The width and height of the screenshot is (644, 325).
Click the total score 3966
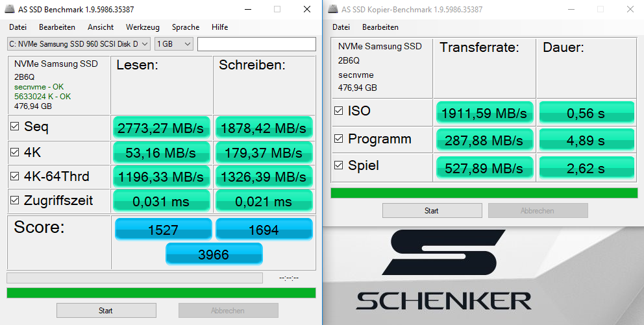click(214, 254)
